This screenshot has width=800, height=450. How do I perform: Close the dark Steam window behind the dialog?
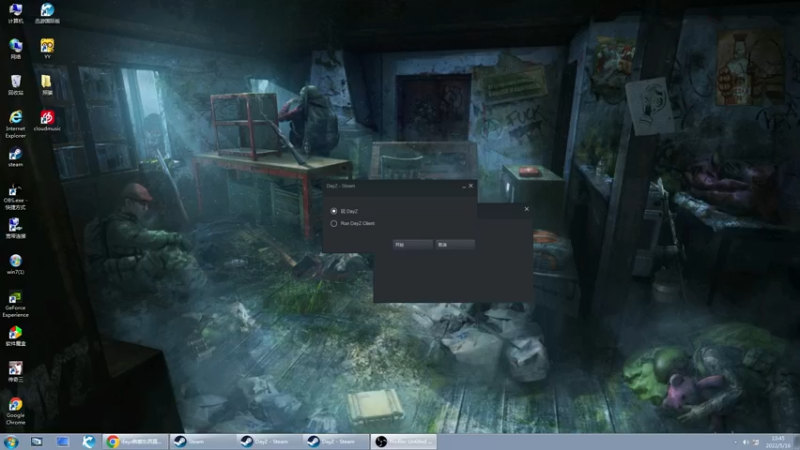coord(527,209)
